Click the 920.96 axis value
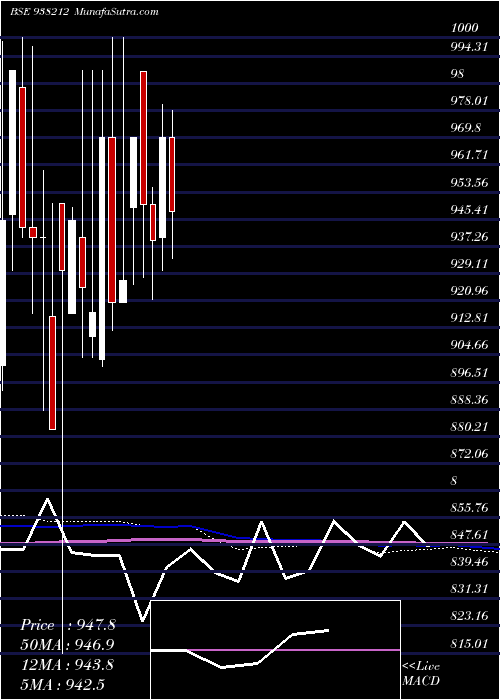The image size is (500, 700). pyautogui.click(x=469, y=291)
